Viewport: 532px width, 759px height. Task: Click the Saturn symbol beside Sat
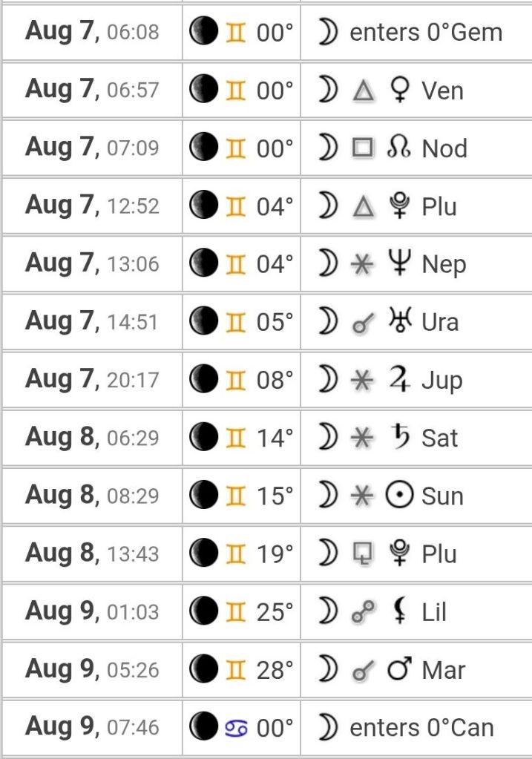pos(401,436)
